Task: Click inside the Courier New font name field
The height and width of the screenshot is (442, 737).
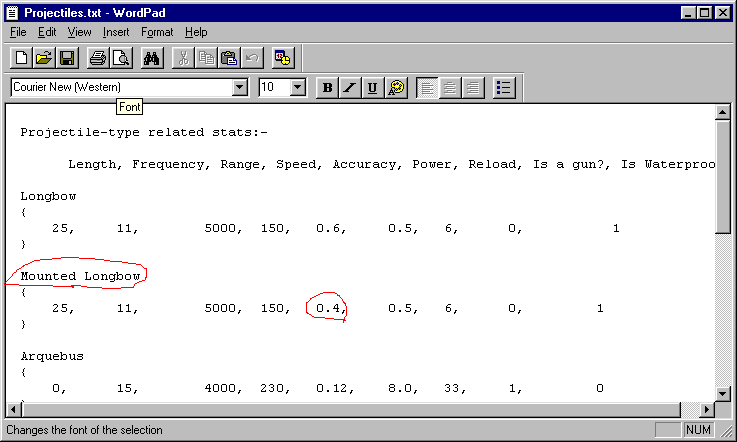Action: 122,87
